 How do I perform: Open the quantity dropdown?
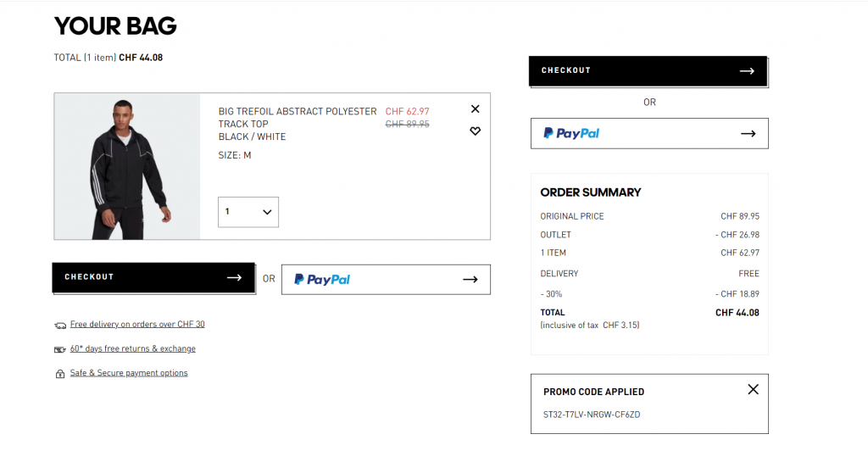click(x=248, y=212)
